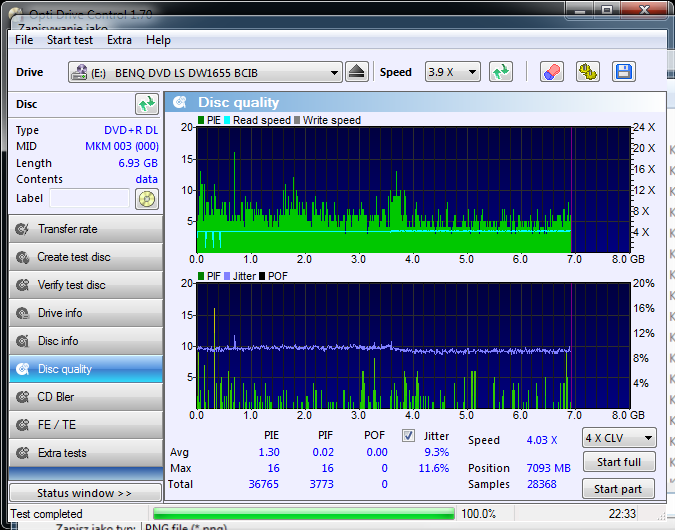Eject the disc with the eject icon
This screenshot has width=675, height=530.
(x=357, y=72)
